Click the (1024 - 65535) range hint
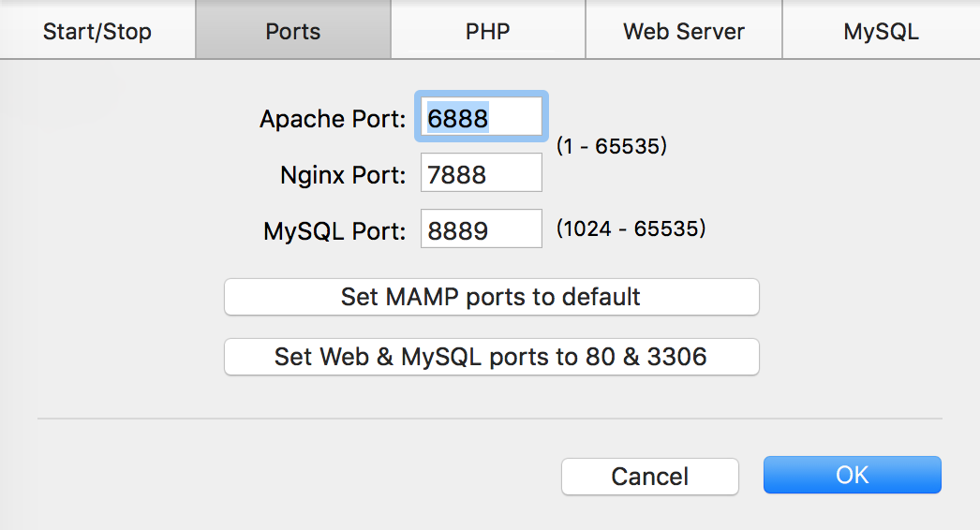The width and height of the screenshot is (980, 530). click(x=631, y=229)
